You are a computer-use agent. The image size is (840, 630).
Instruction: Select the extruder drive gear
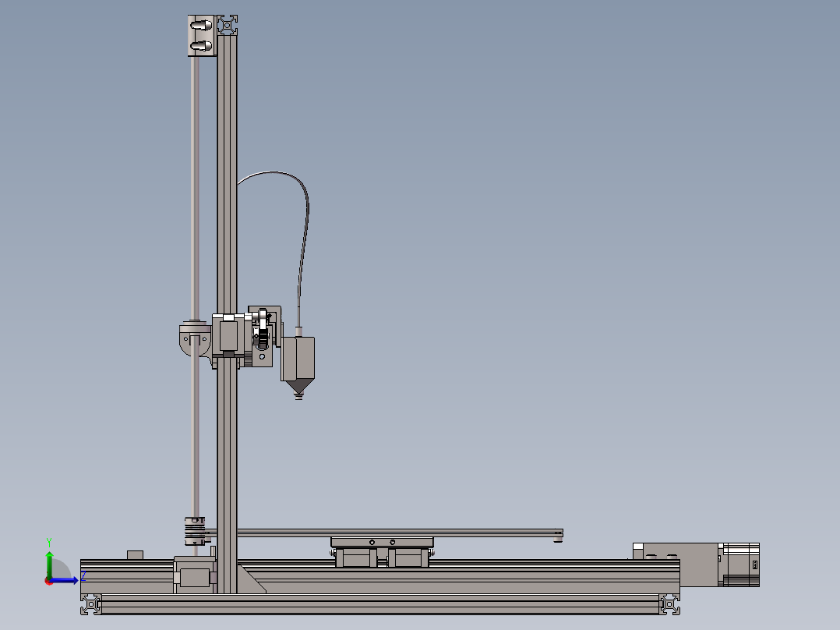pyautogui.click(x=263, y=338)
